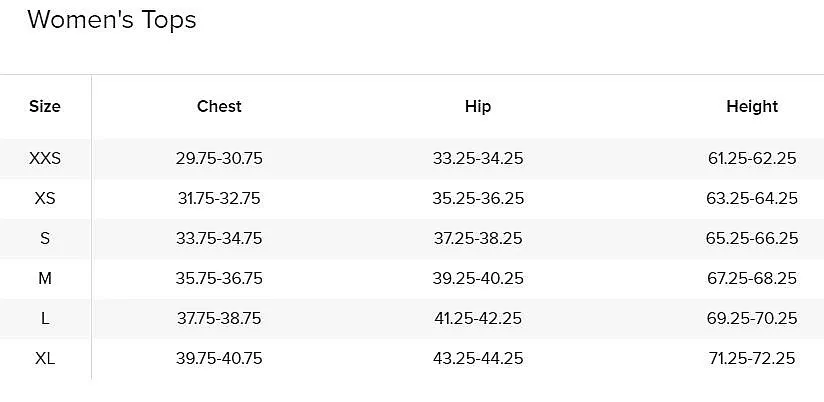The height and width of the screenshot is (402, 824).
Task: Select hip value 41.25-42.25
Action: 478,318
